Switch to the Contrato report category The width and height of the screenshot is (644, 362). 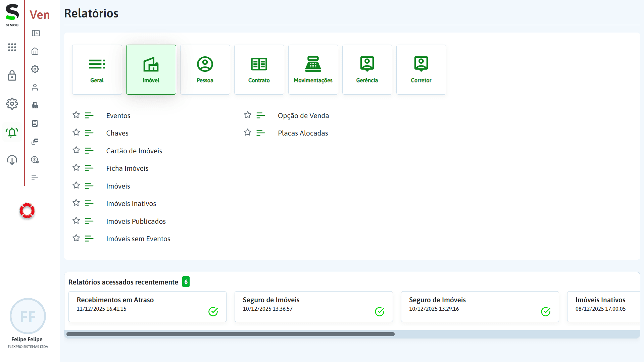coord(259,69)
